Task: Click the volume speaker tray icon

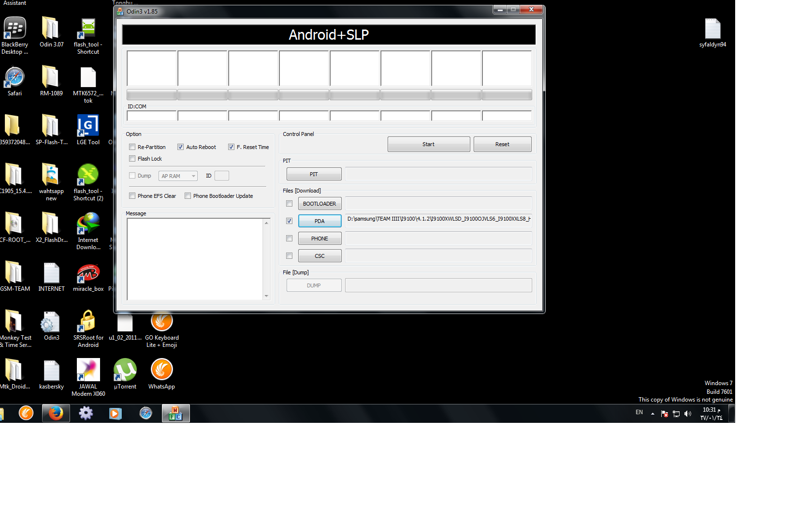Action: (x=688, y=414)
